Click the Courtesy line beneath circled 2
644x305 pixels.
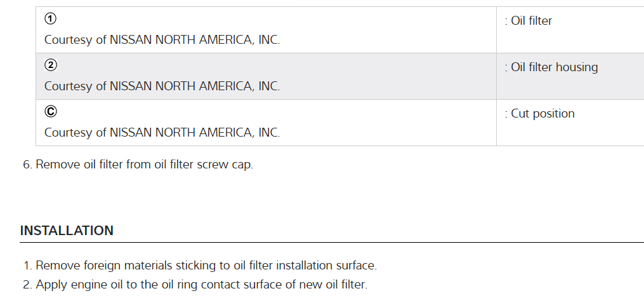coord(162,86)
